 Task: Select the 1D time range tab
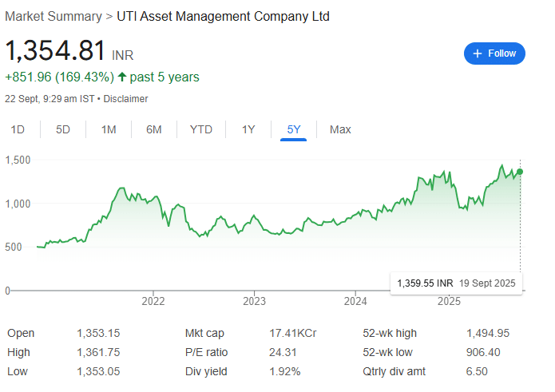tap(18, 129)
